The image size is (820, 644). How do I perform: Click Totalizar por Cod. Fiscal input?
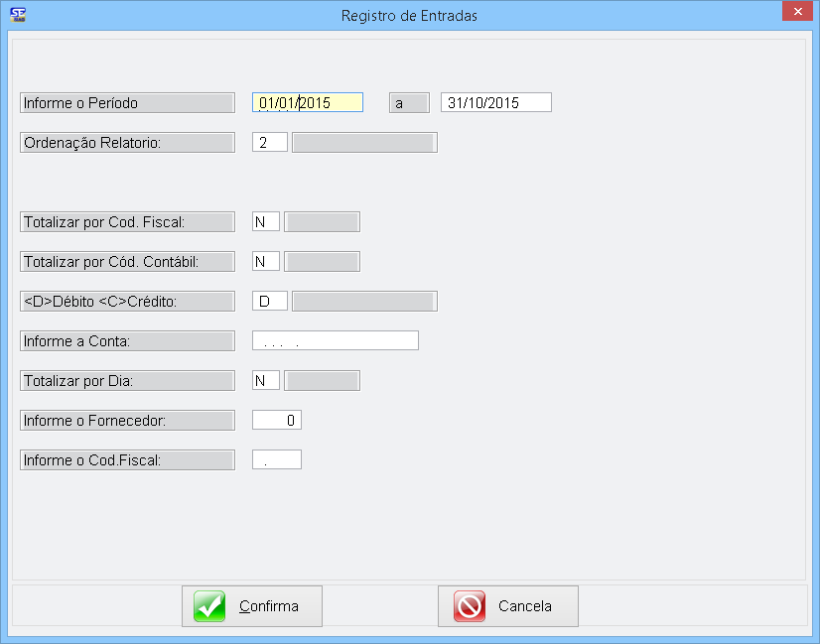(266, 222)
